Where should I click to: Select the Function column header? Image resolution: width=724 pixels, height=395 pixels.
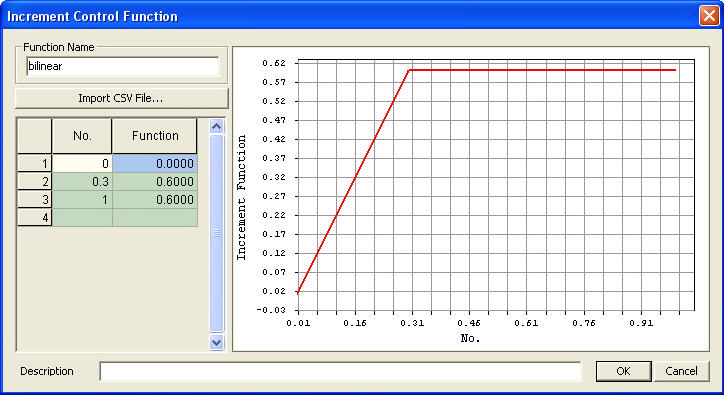[x=155, y=136]
